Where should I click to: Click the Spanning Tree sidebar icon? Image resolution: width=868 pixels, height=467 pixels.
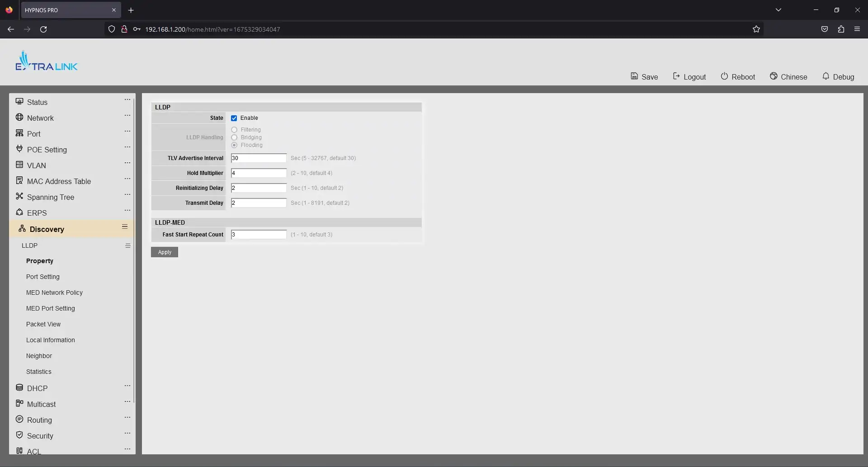coord(19,196)
